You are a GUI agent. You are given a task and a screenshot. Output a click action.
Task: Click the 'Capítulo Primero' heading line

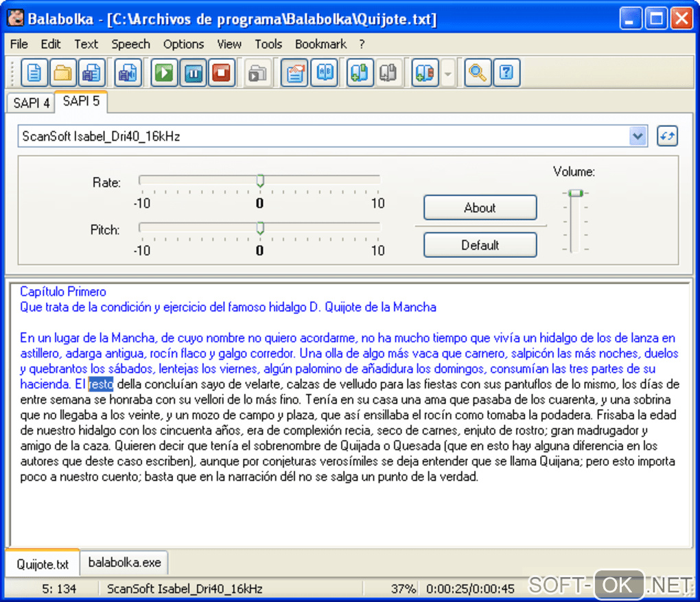tap(63, 292)
